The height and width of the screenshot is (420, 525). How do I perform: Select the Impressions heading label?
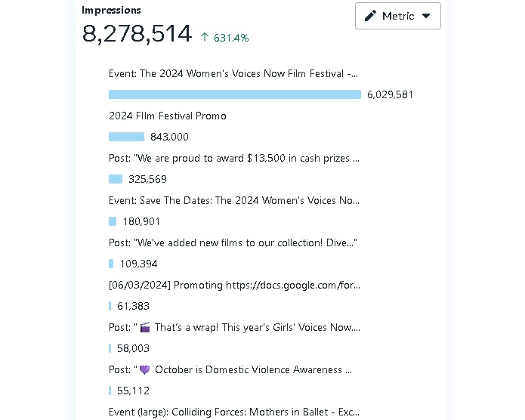tap(111, 10)
